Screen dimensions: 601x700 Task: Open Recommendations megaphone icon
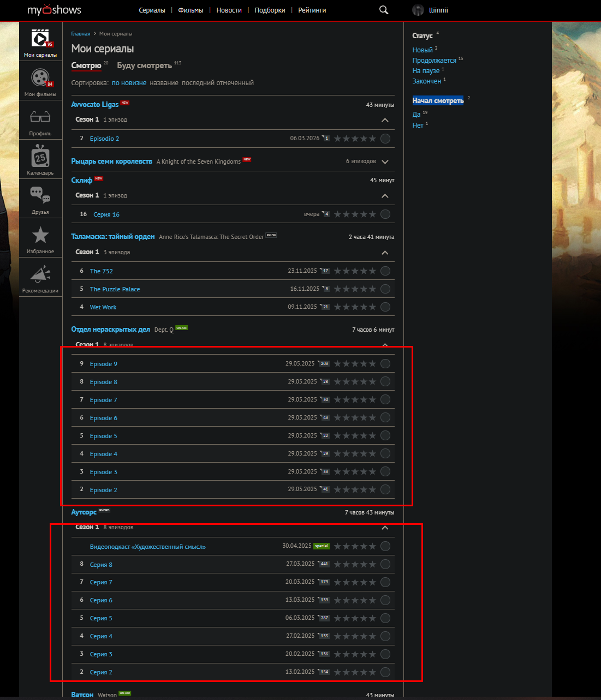point(40,274)
